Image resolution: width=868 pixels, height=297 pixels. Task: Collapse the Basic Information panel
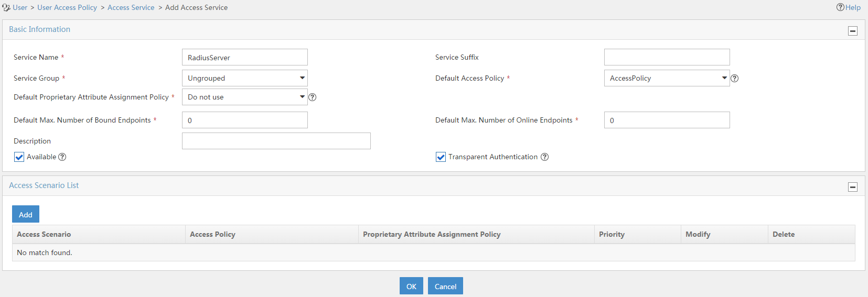853,31
